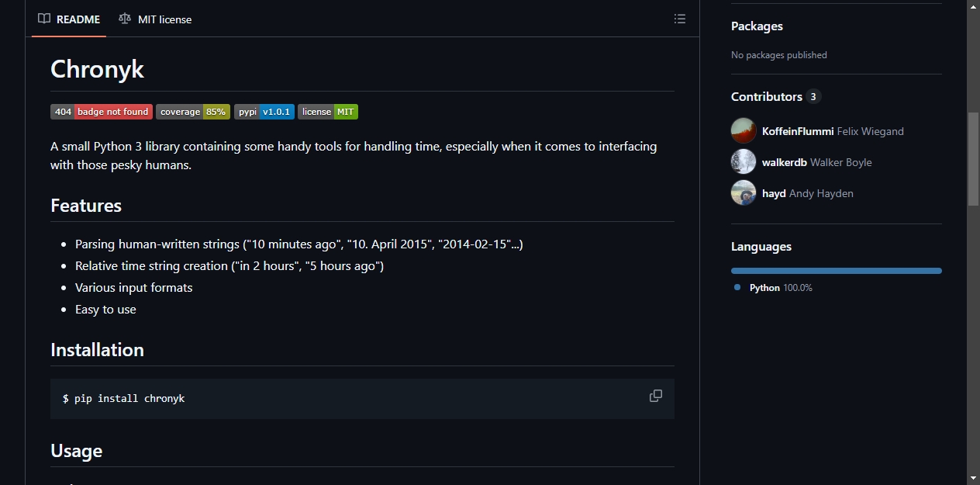Copy the pip install chronyk command
The height and width of the screenshot is (485, 980).
pos(656,396)
